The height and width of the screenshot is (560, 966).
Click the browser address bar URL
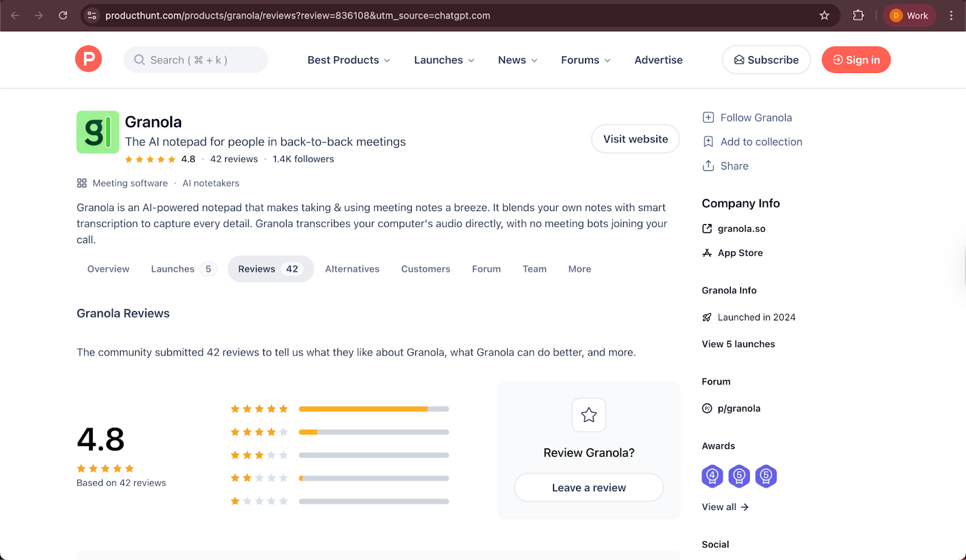(x=298, y=16)
